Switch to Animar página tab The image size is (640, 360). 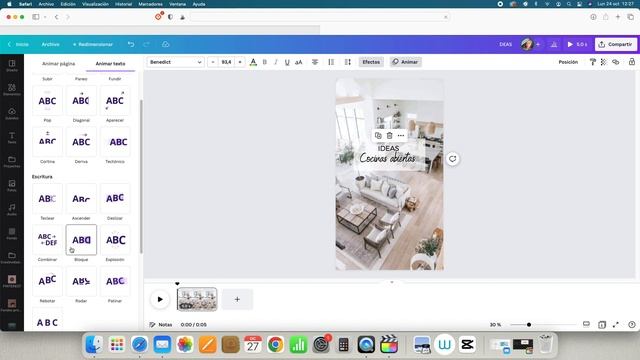click(58, 64)
